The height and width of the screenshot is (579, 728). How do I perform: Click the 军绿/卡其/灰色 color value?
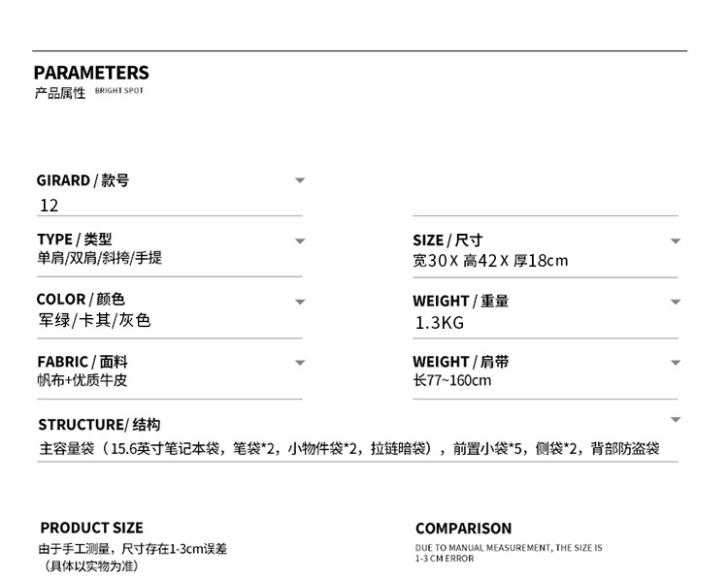pos(94,320)
